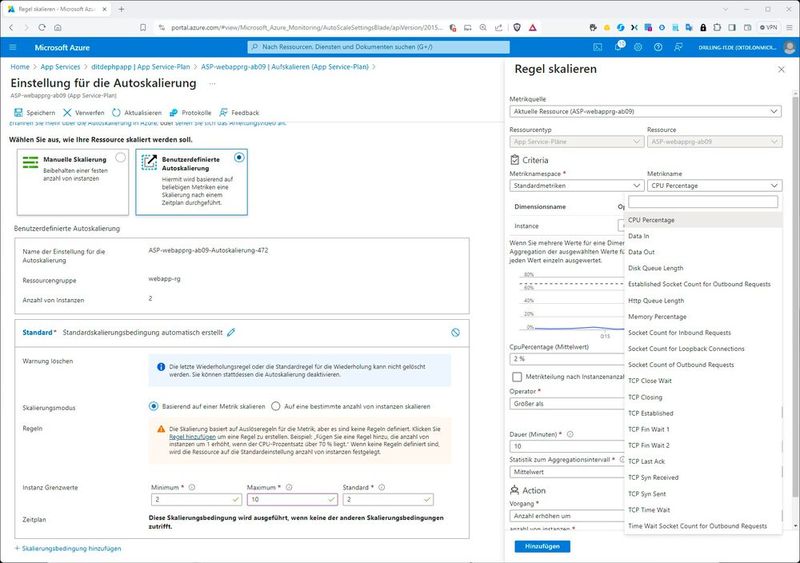800x563 pixels.
Task: Click the disabled delete icon of Standard condition
Action: [x=456, y=332]
